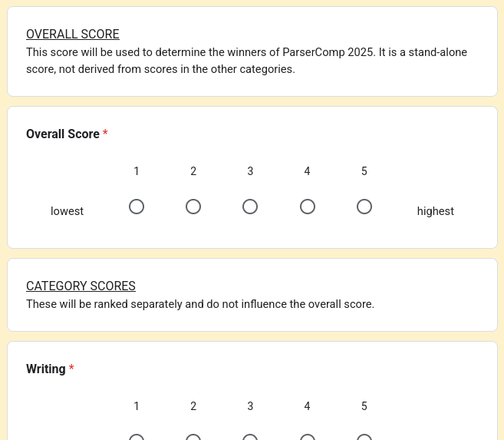Select Overall Score rating 5 radio button
This screenshot has width=504, height=440.
(364, 207)
